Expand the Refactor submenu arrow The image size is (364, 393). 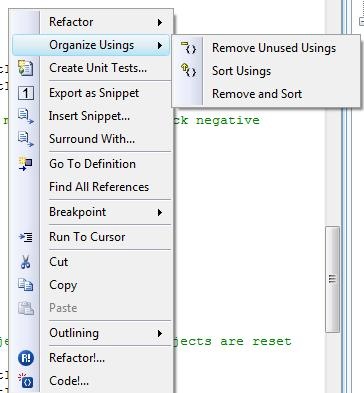160,22
